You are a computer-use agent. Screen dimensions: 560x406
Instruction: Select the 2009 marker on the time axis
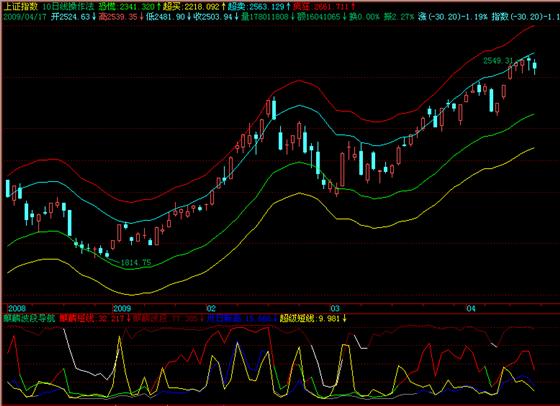point(122,308)
